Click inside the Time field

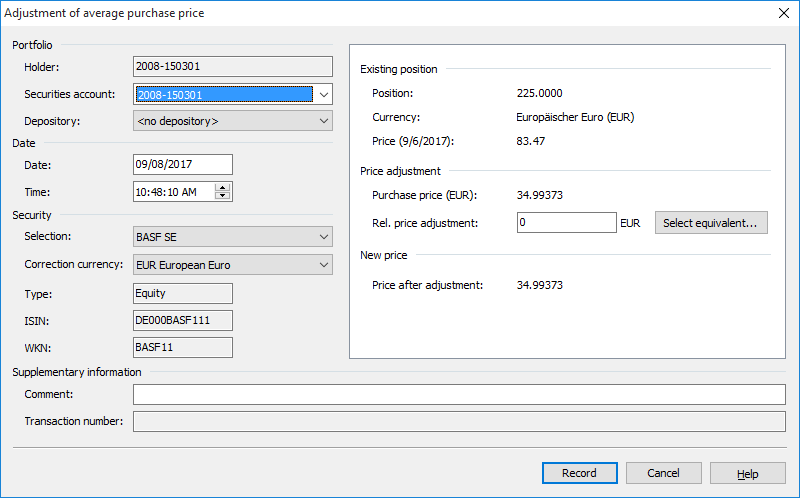point(172,192)
